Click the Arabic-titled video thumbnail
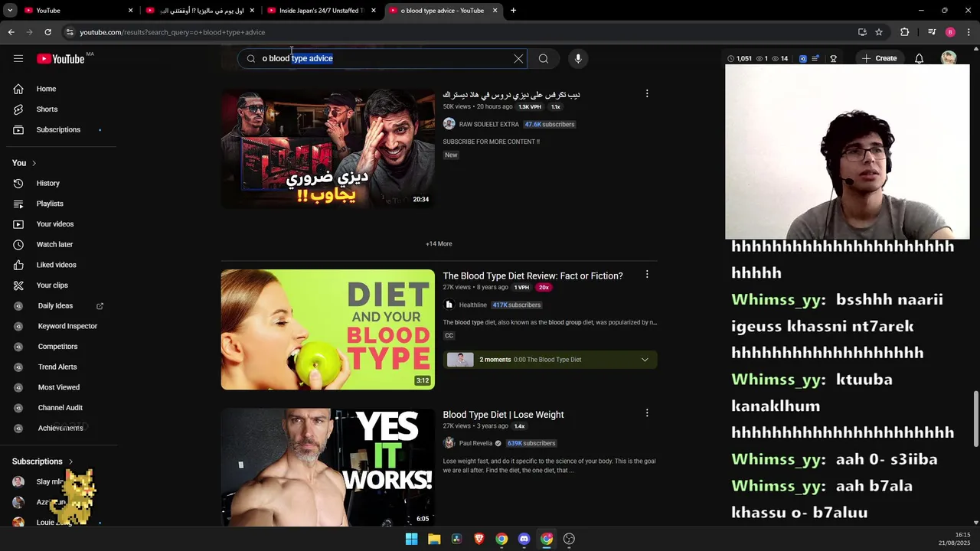This screenshot has height=551, width=980. pyautogui.click(x=328, y=148)
